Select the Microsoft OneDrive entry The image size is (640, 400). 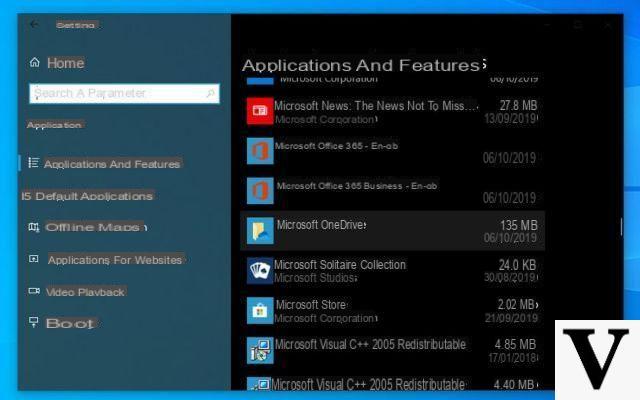(392, 231)
